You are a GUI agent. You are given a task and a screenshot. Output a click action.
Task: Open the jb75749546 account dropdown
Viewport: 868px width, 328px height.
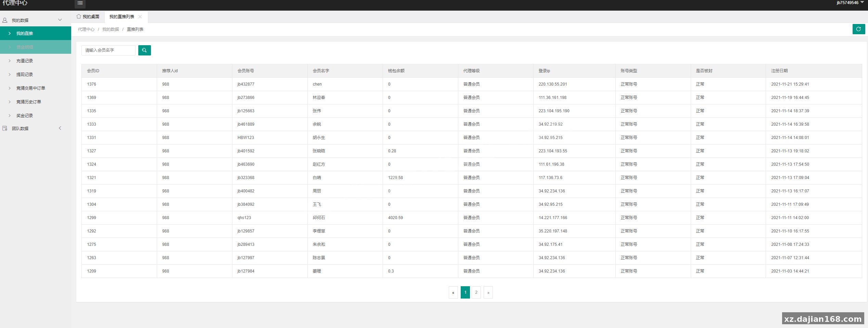850,3
